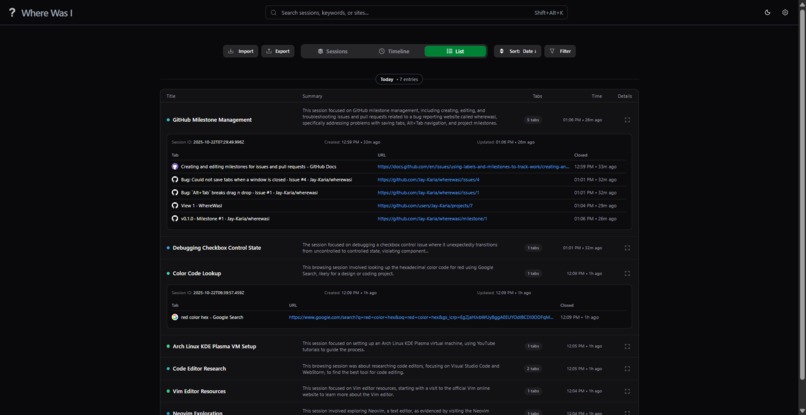
Task: Expand details icon for Code Editor Research
Action: click(x=627, y=369)
